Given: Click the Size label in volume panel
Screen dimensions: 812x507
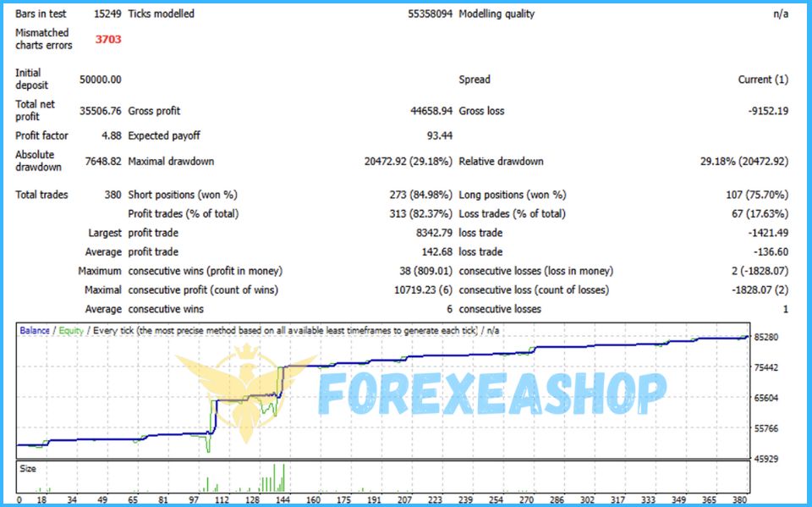Looking at the screenshot, I should (x=28, y=469).
